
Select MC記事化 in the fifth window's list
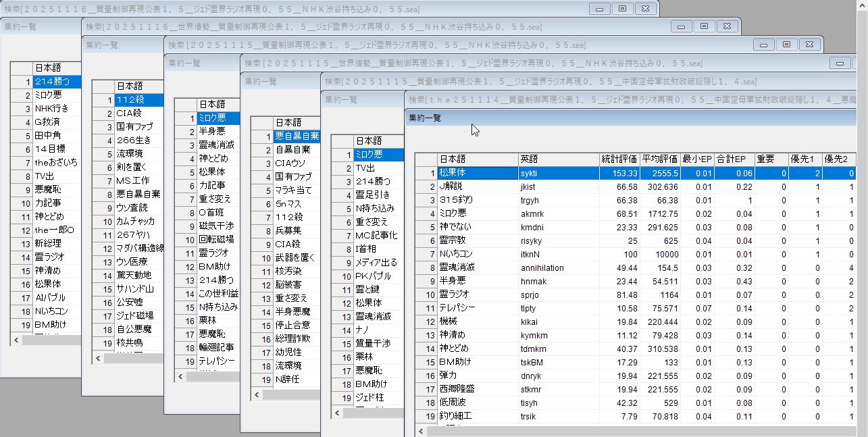coord(376,236)
